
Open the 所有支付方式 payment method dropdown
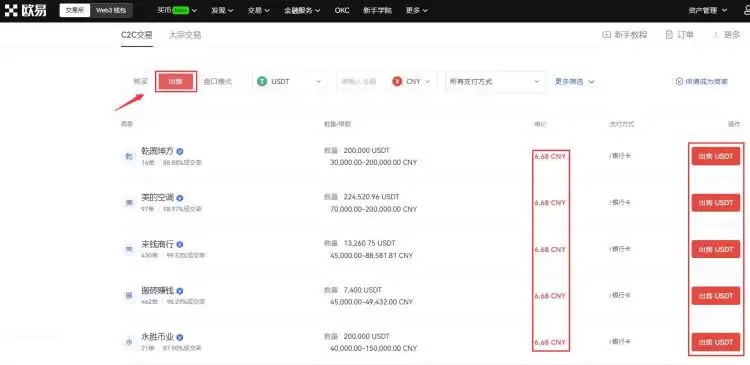(496, 82)
